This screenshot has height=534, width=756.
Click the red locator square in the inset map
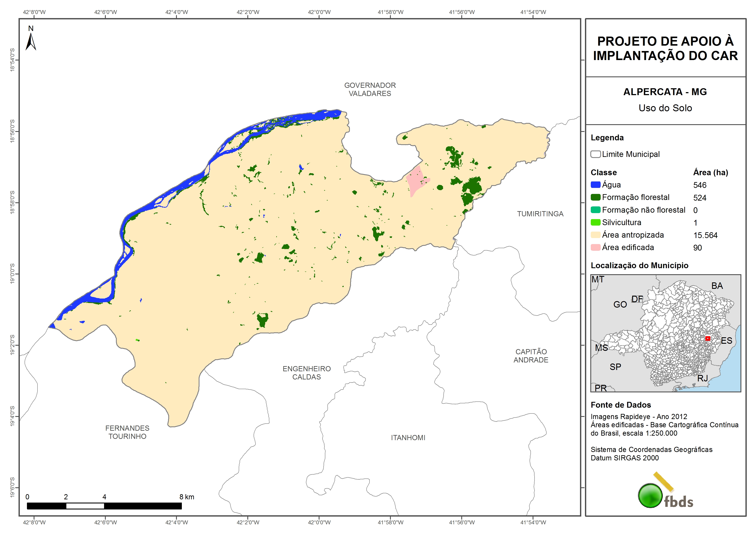point(708,338)
